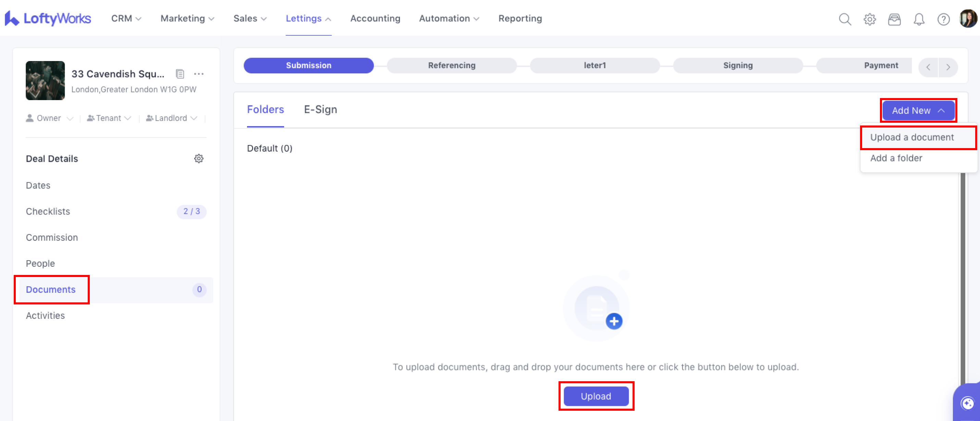Open the notifications bell
The width and height of the screenshot is (980, 421).
(x=919, y=19)
